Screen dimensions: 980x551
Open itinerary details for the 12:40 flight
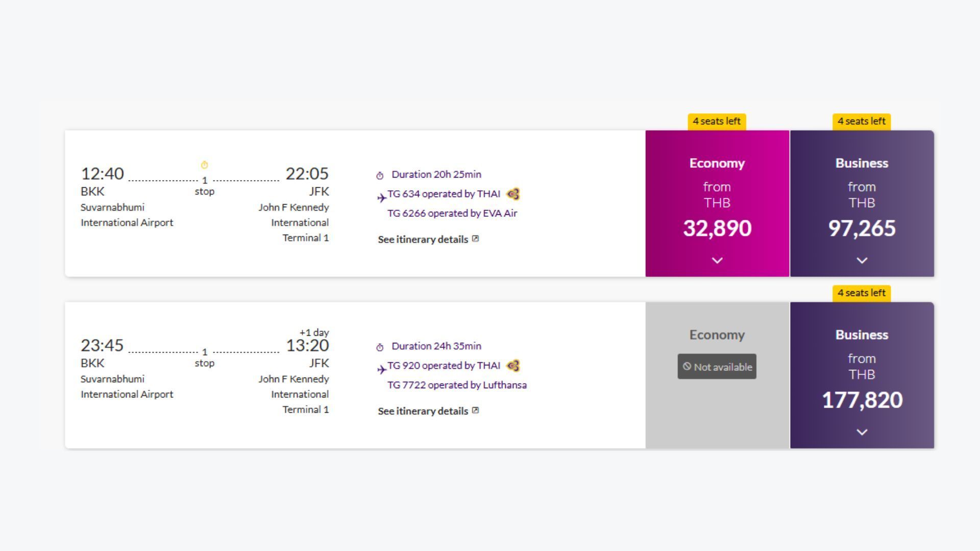tap(423, 239)
